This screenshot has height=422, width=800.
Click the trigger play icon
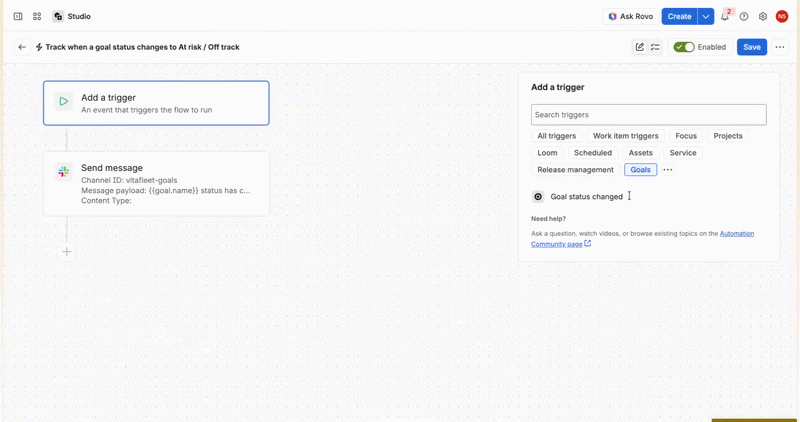(64, 102)
